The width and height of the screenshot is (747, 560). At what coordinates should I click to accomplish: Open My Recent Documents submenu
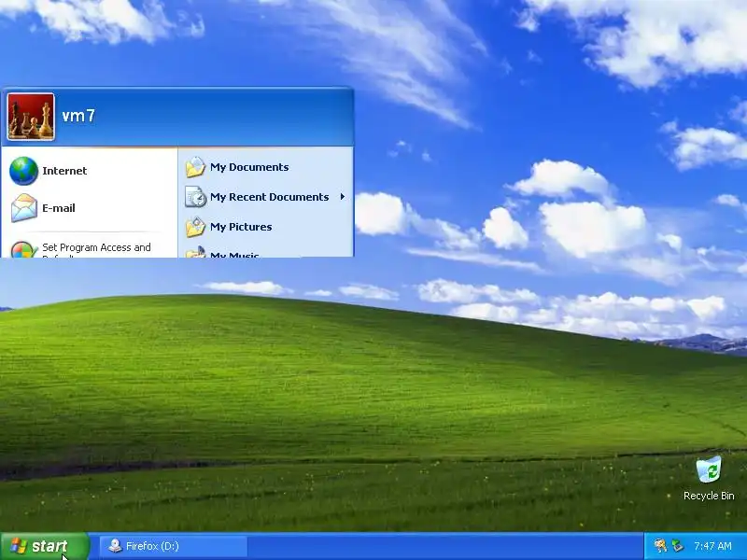266,197
